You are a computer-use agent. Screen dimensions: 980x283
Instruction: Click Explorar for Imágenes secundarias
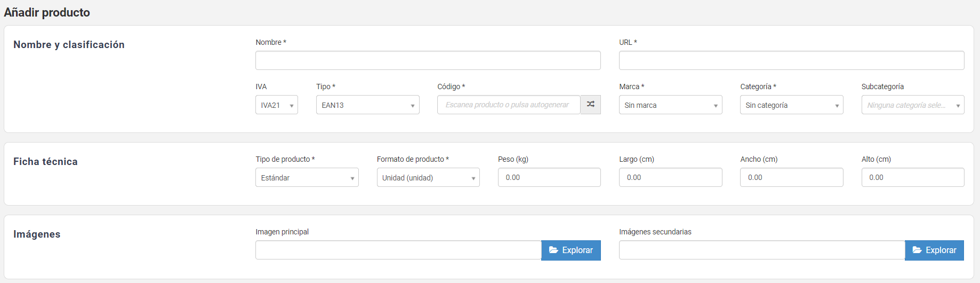[934, 250]
